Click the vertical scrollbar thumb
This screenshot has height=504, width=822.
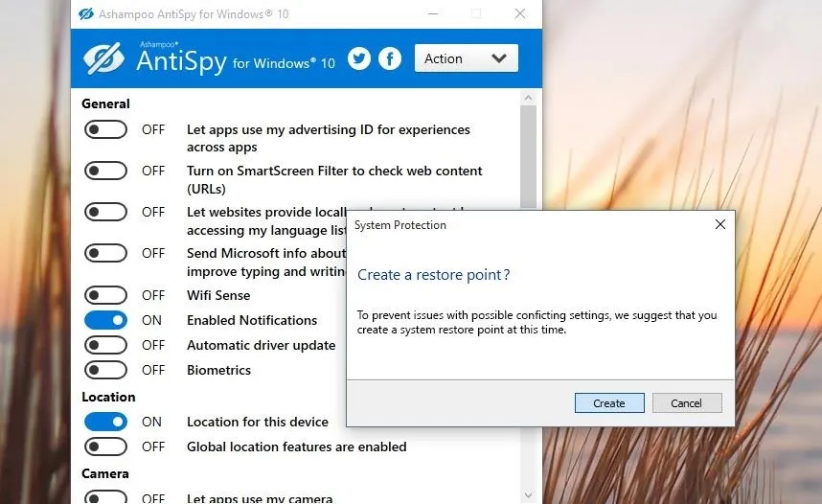pyautogui.click(x=528, y=157)
